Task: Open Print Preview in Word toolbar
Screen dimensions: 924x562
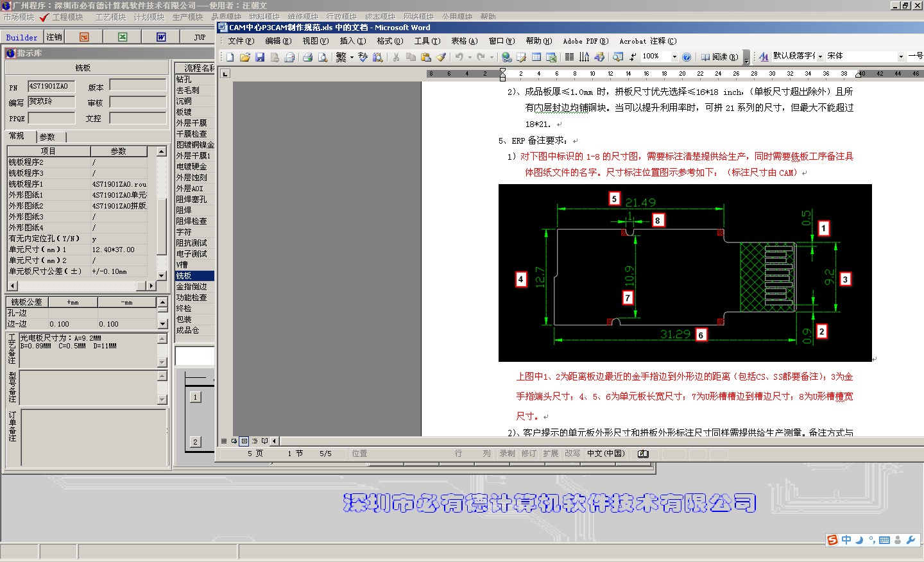Action: (323, 57)
